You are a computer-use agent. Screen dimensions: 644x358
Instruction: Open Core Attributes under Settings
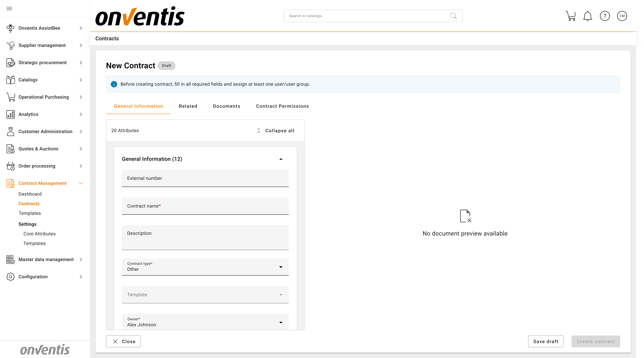[x=39, y=234]
